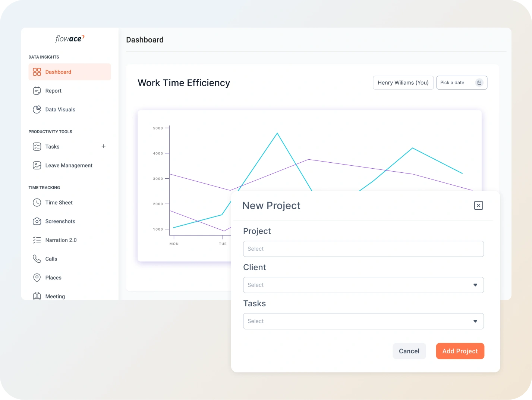Click the Time Sheet clock icon
This screenshot has height=400, width=532.
(x=37, y=203)
